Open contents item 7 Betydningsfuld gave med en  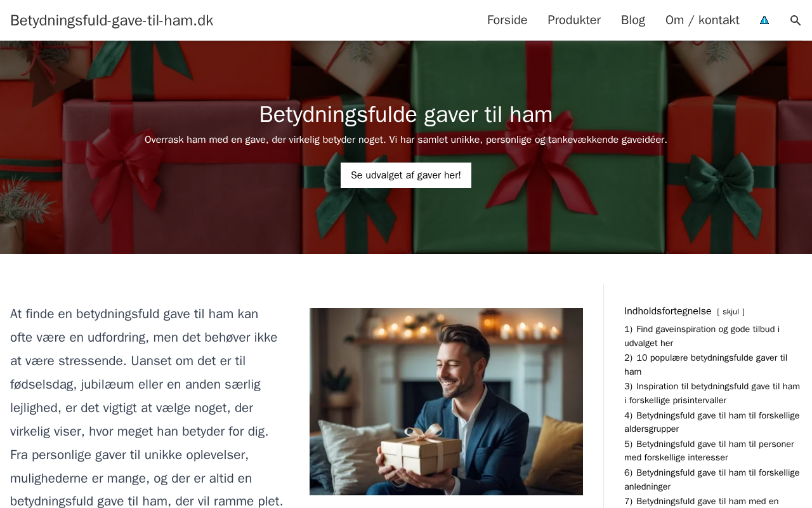[702, 501]
